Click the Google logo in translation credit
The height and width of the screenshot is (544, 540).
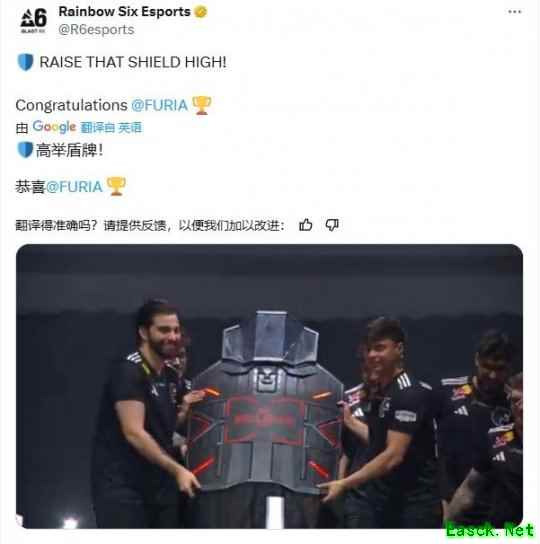pos(54,127)
